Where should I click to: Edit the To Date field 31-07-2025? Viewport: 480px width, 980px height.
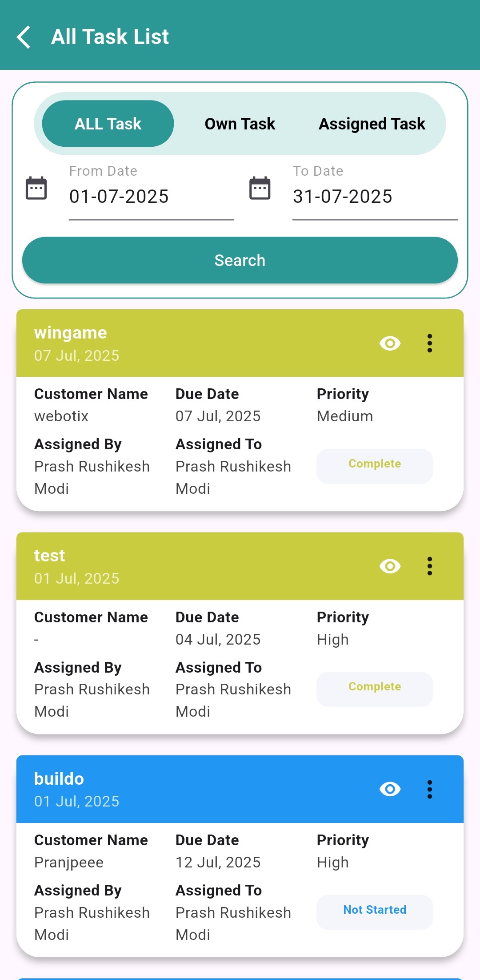click(x=375, y=197)
